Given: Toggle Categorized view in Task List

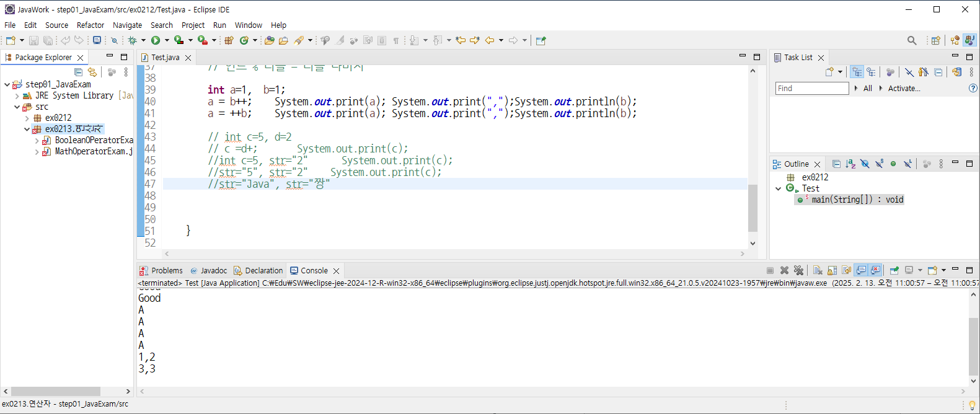Looking at the screenshot, I should 857,72.
